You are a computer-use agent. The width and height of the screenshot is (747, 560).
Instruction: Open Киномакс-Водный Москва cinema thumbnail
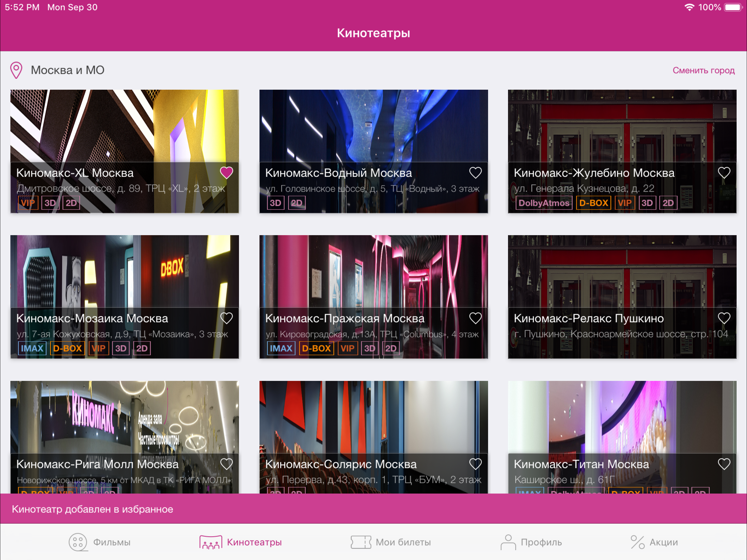point(373,125)
